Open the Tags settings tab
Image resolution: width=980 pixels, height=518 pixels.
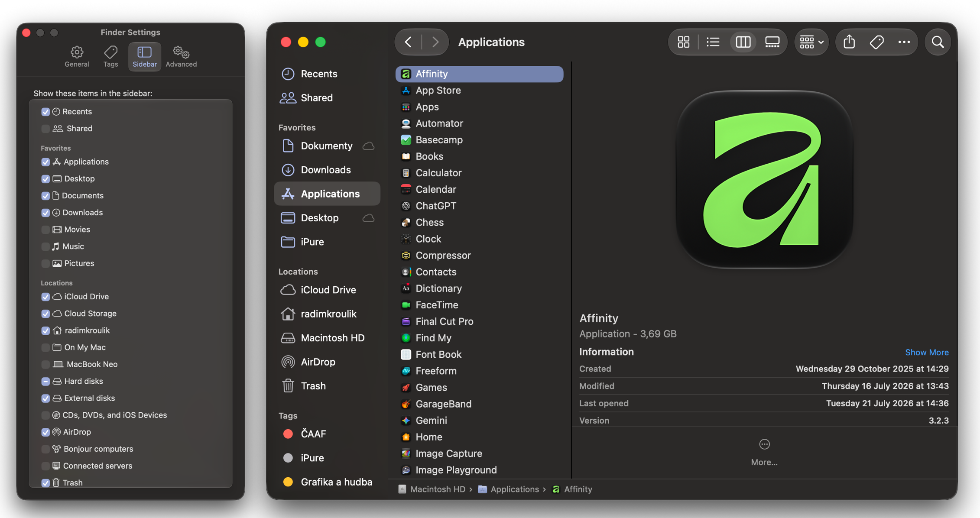(x=110, y=57)
